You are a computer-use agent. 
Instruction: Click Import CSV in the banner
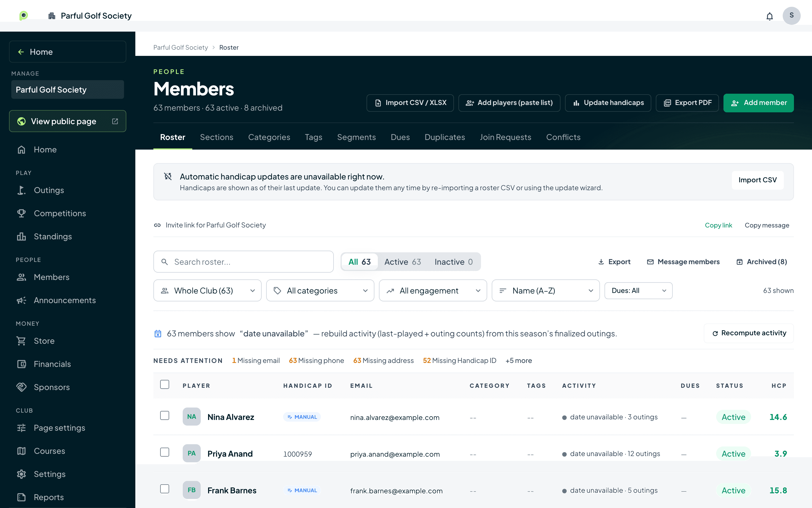757,180
